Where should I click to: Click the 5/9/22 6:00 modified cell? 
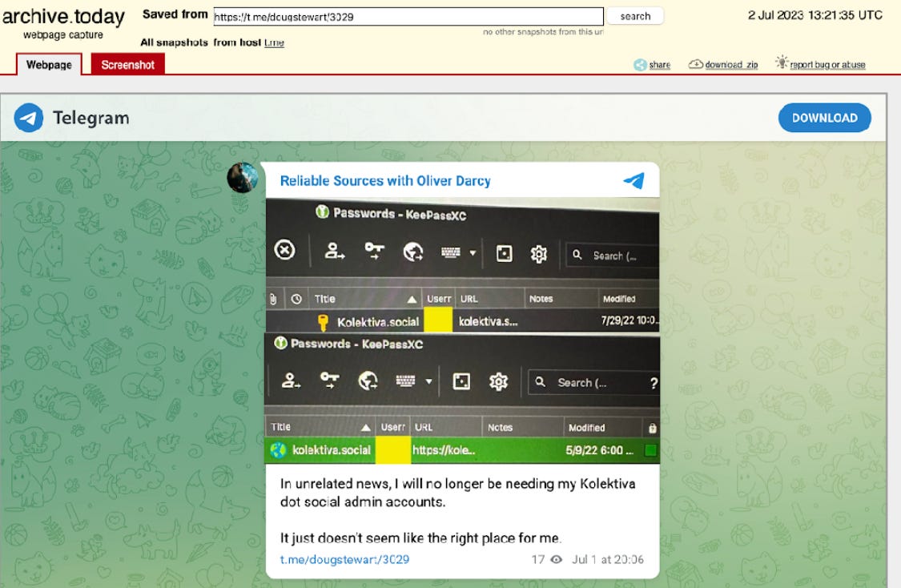(x=599, y=451)
